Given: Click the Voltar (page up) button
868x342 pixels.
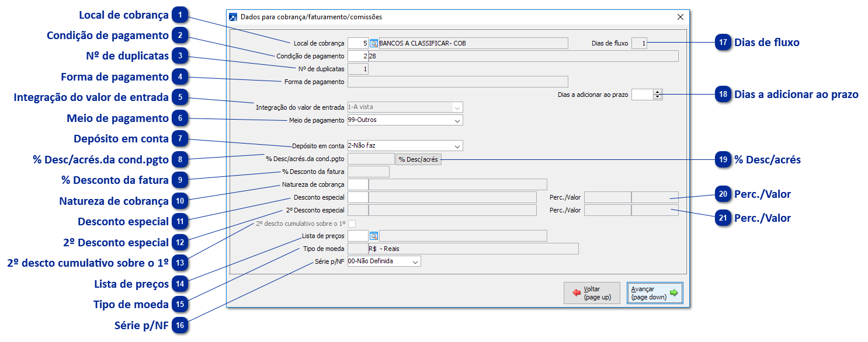Looking at the screenshot, I should coord(592,293).
